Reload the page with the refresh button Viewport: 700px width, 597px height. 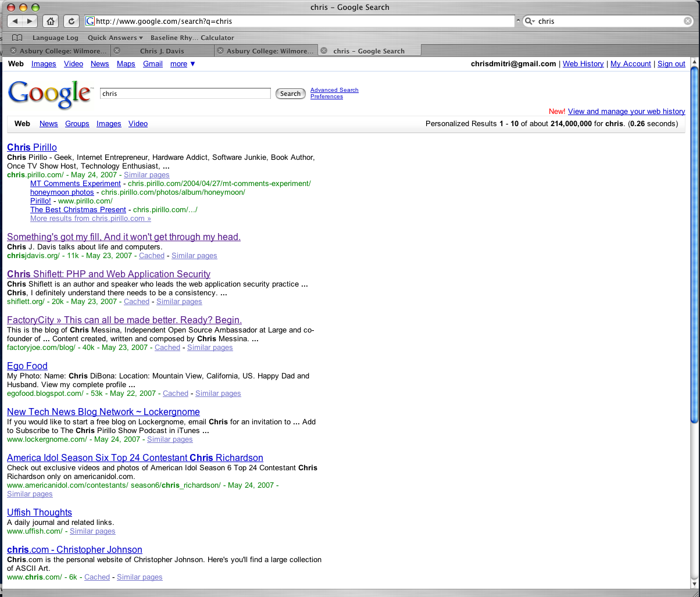[x=71, y=21]
